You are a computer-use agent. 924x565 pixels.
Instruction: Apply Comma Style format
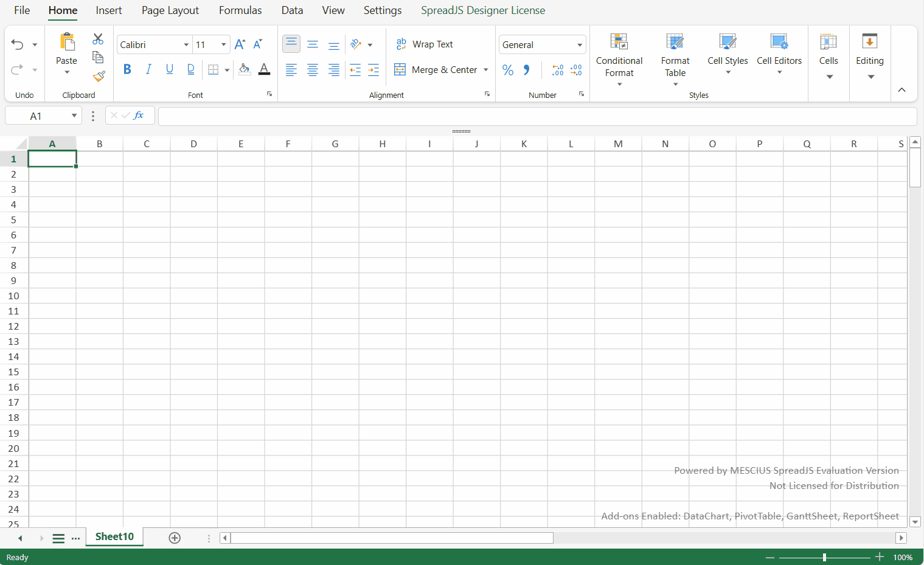point(527,70)
